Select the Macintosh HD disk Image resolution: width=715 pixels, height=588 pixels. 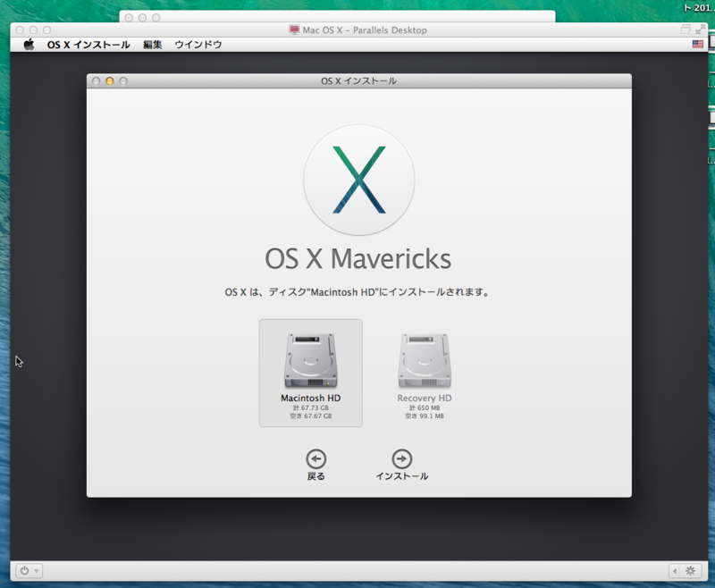pos(311,373)
